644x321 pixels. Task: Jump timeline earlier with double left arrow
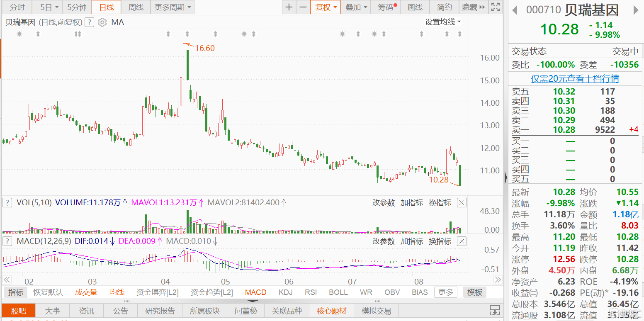7,279
